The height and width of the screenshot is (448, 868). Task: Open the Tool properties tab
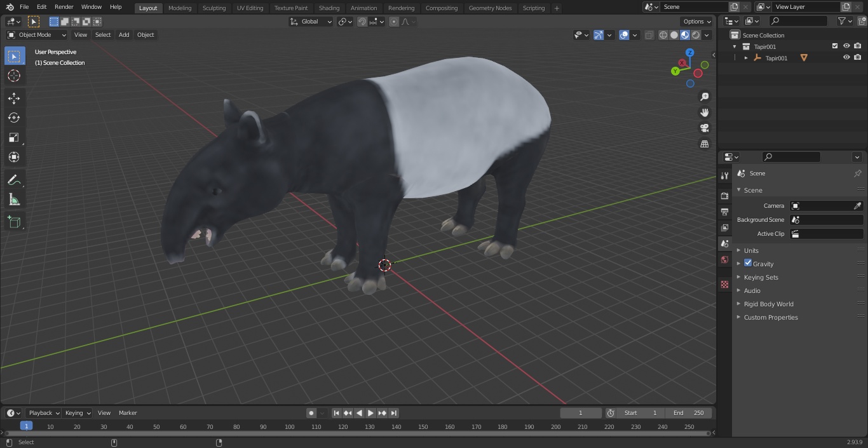pyautogui.click(x=724, y=175)
